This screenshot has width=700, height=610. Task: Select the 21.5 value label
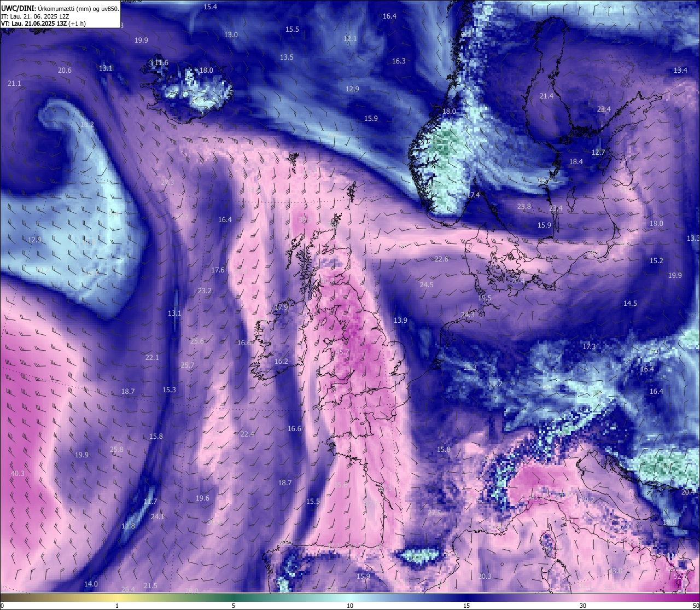(150, 585)
